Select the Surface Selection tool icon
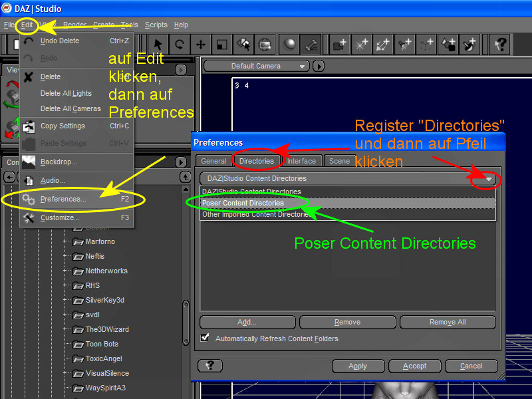 point(243,45)
